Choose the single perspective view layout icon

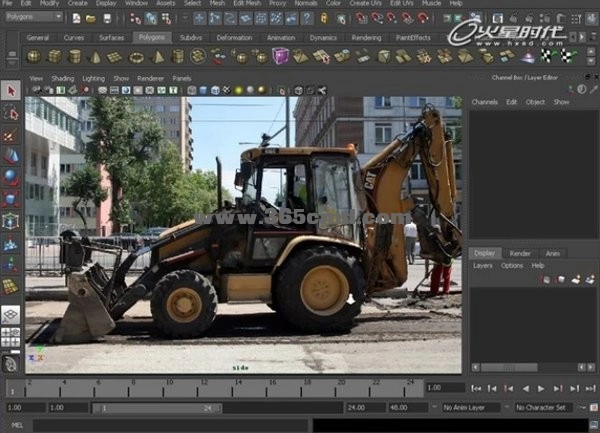[10, 315]
